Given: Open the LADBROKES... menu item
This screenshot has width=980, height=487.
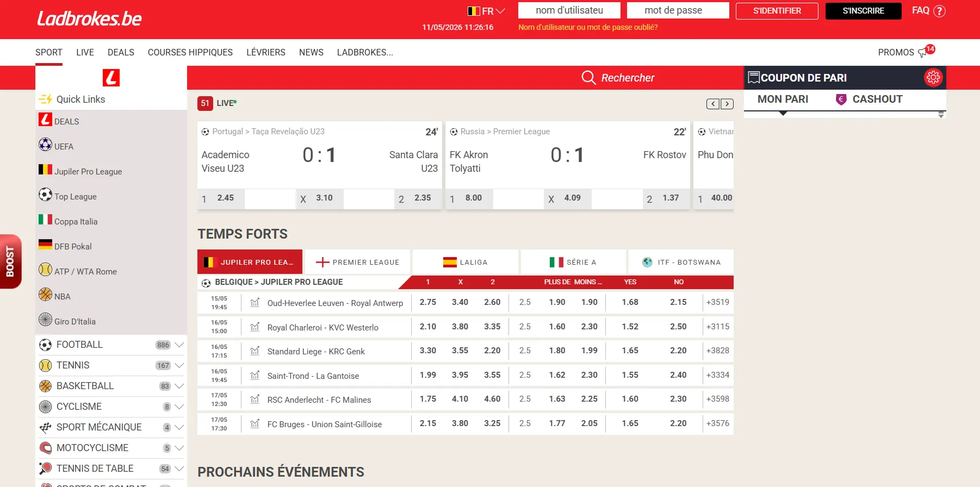Looking at the screenshot, I should pos(365,52).
